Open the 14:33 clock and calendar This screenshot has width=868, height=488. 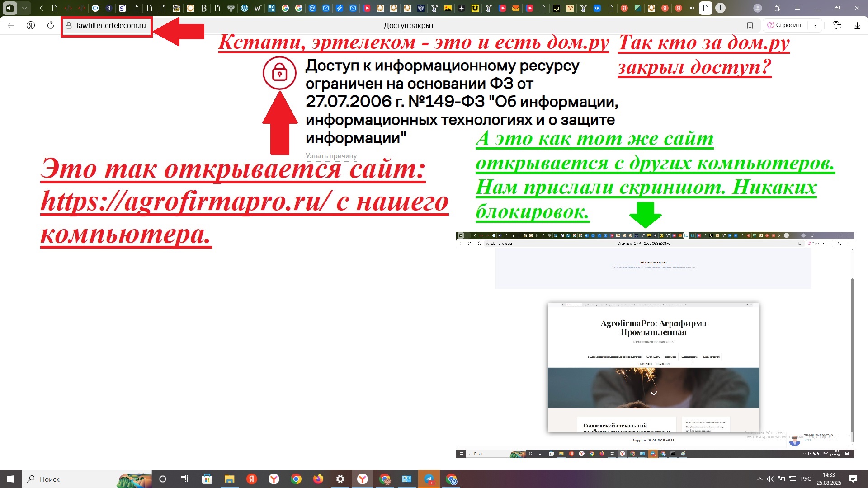(829, 479)
